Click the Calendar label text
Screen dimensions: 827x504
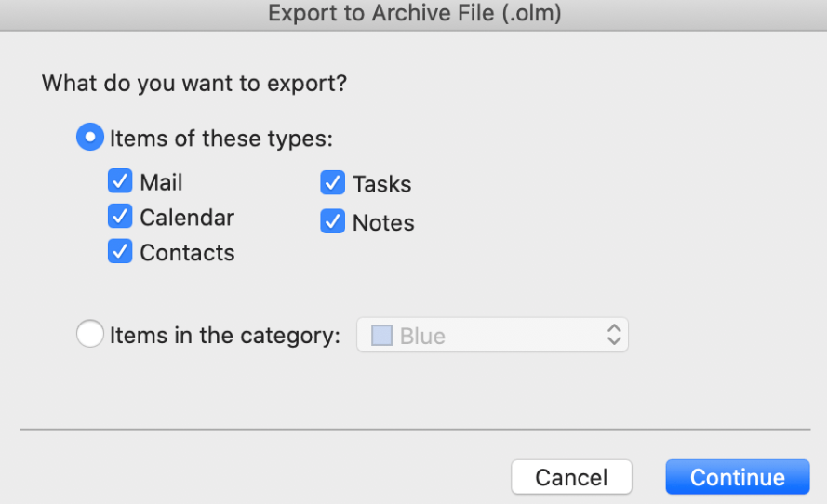(187, 218)
